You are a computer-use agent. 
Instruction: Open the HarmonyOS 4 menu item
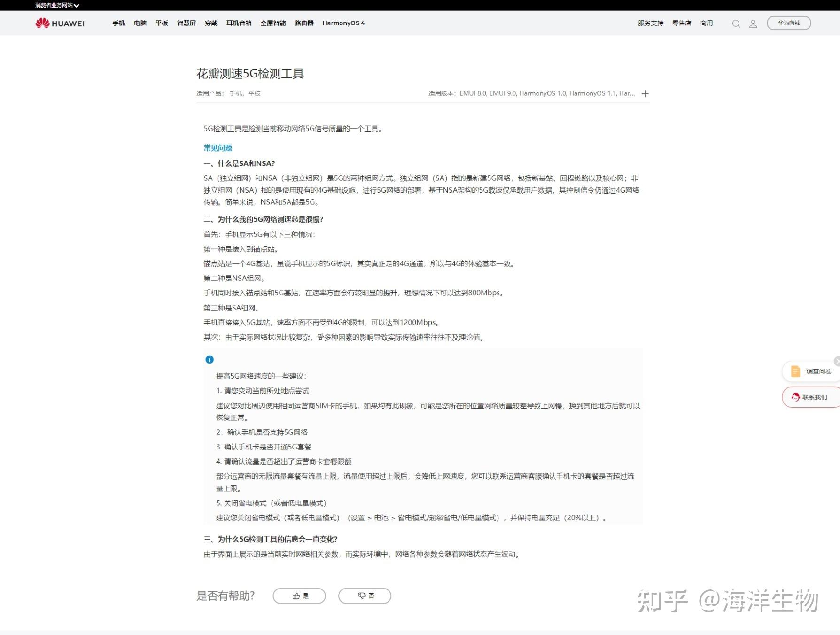click(x=343, y=23)
